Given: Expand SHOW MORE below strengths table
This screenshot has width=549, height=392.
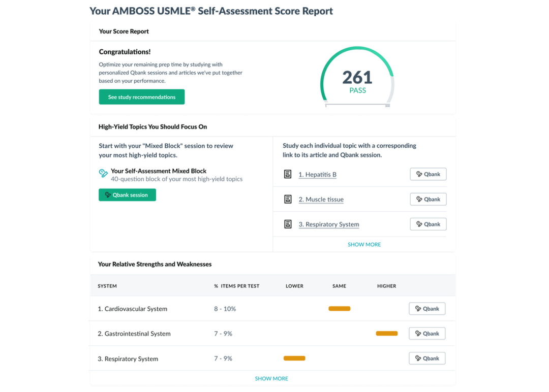Looking at the screenshot, I should click(x=271, y=378).
